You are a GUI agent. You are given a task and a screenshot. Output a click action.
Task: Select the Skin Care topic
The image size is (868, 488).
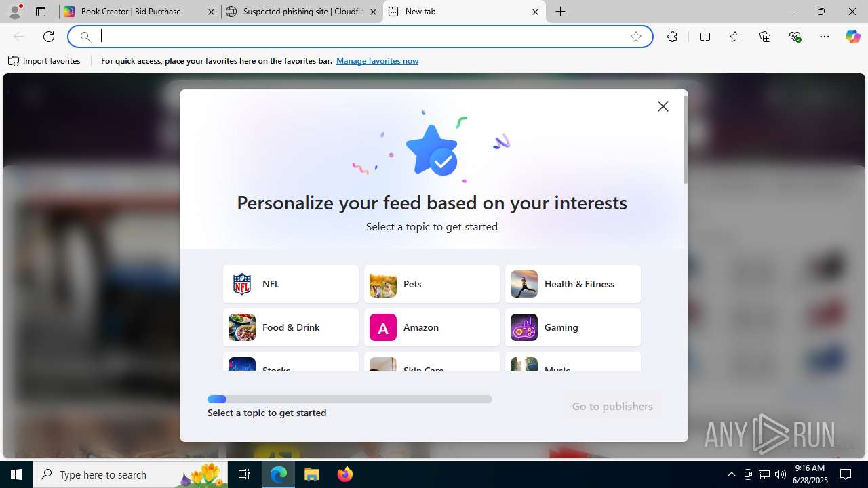click(432, 362)
